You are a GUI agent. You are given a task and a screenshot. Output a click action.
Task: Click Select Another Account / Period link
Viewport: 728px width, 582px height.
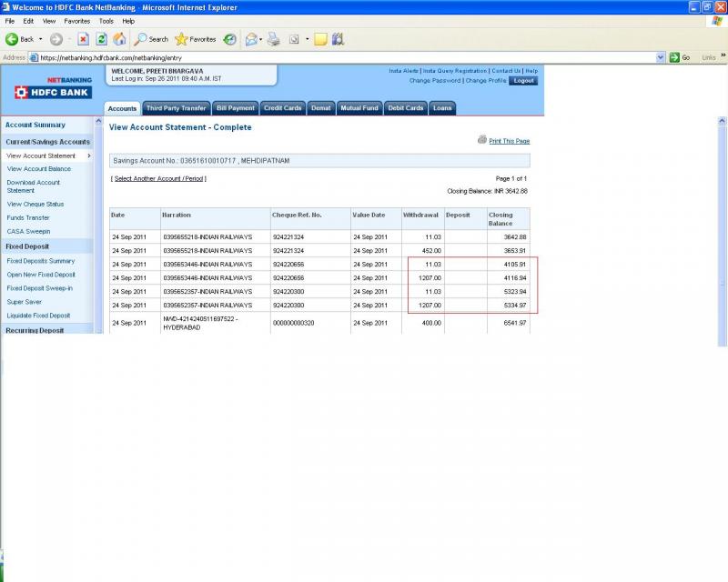pos(159,178)
